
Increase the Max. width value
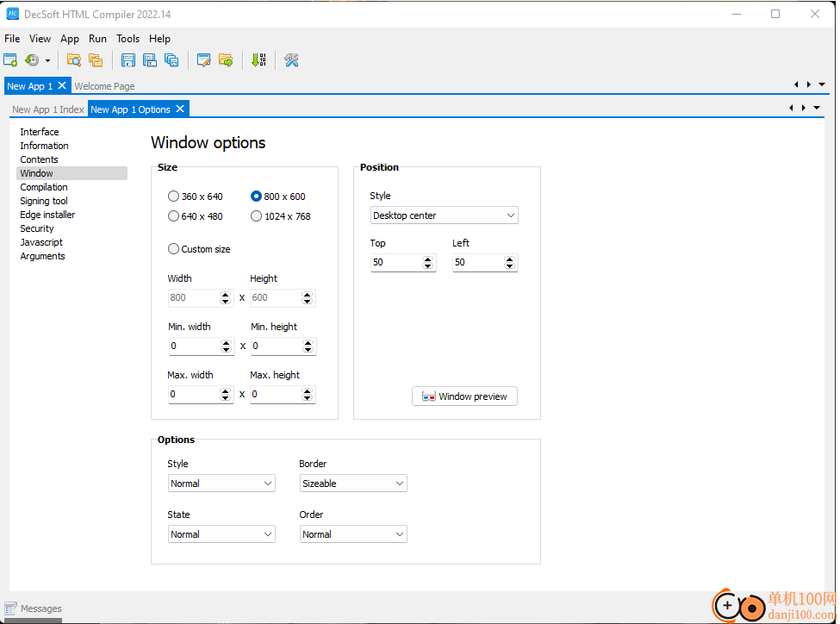click(x=225, y=391)
